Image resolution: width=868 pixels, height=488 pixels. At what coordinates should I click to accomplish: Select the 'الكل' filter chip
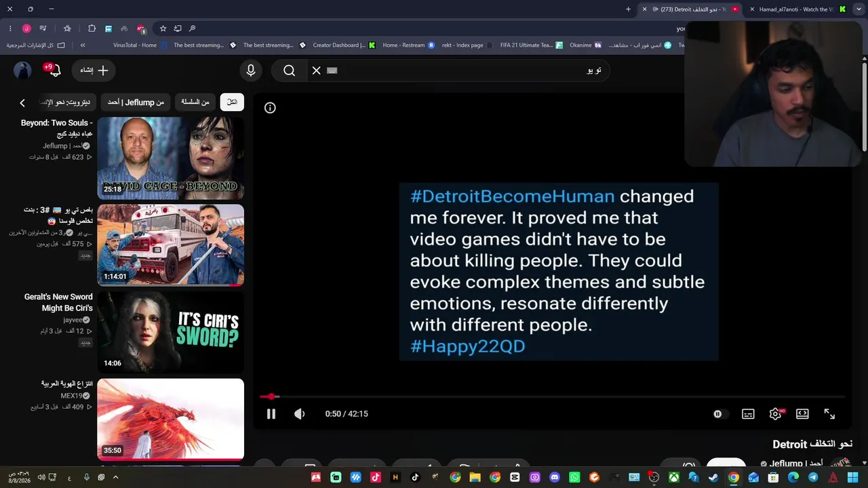tap(232, 102)
